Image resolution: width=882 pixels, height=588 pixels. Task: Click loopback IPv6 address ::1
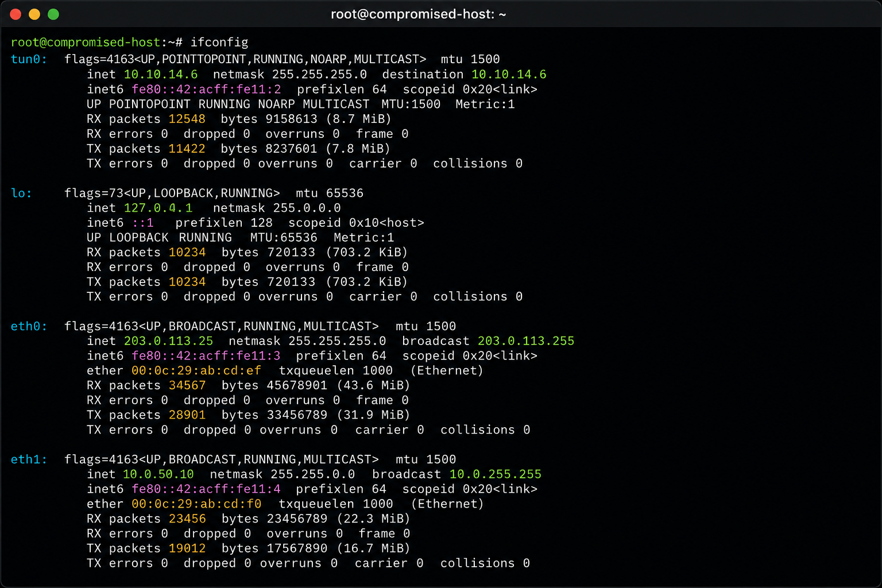[x=143, y=223]
